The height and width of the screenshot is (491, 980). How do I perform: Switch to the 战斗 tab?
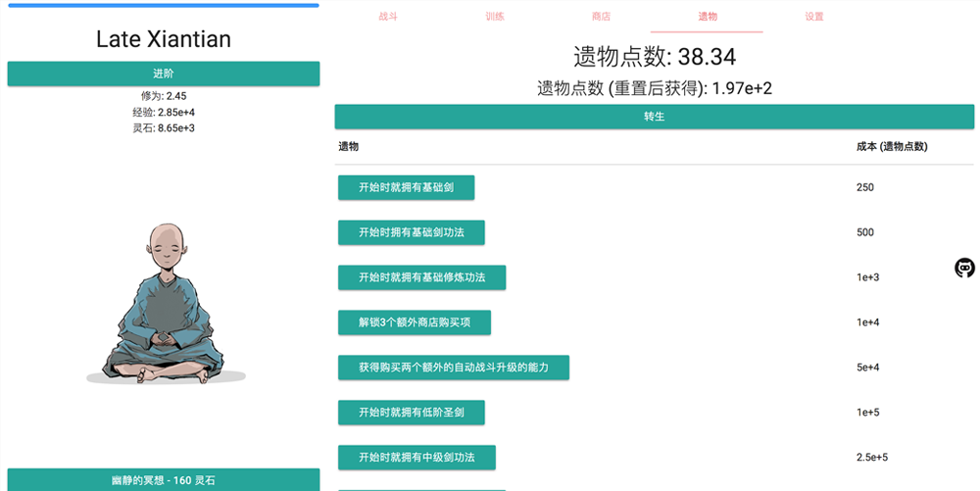(x=388, y=17)
